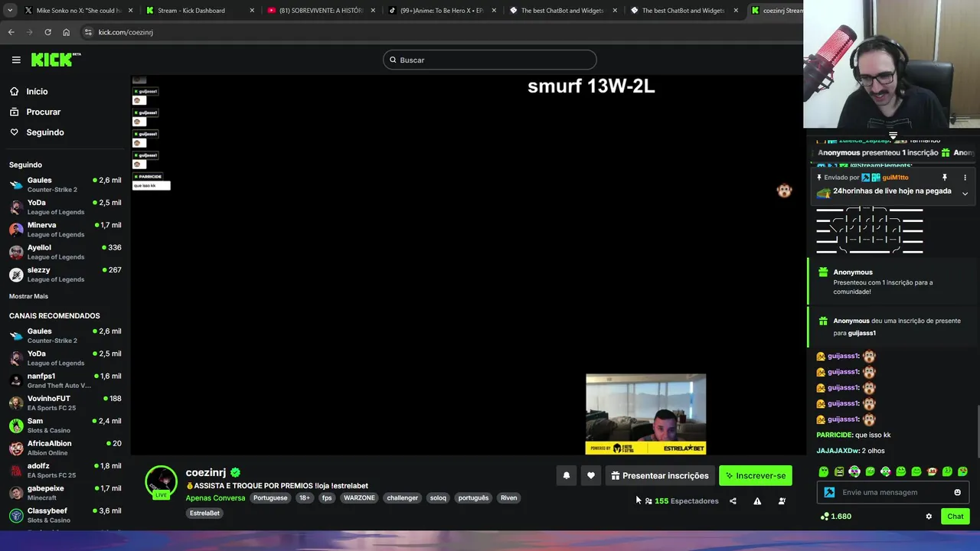Viewport: 980px width, 551px height.
Task: View site information icon in address bar
Action: 88,32
